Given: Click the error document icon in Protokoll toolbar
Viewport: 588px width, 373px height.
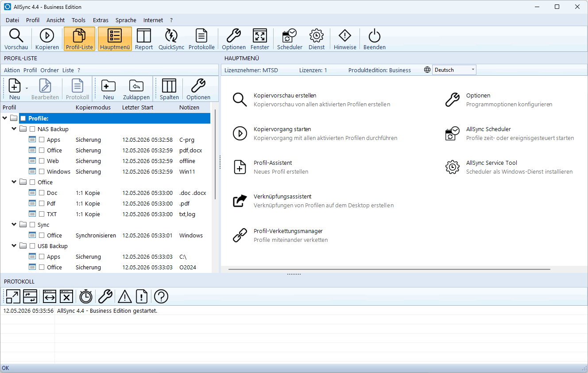Looking at the screenshot, I should tap(142, 296).
